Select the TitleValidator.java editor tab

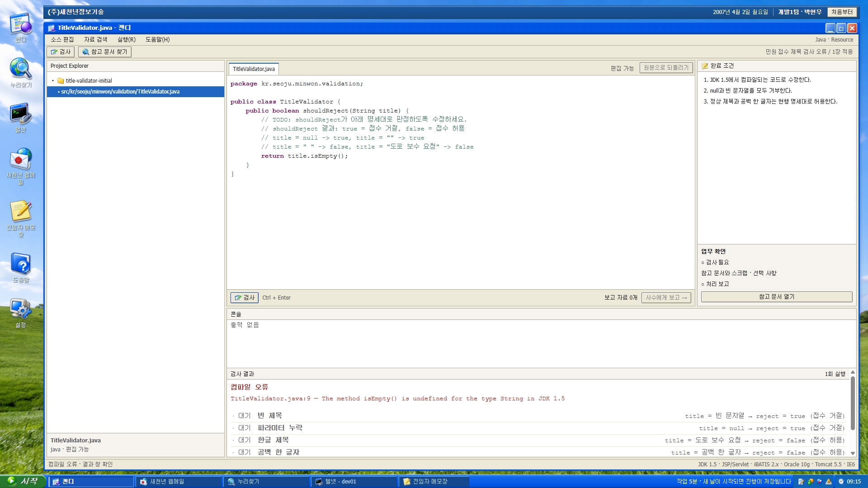(254, 69)
